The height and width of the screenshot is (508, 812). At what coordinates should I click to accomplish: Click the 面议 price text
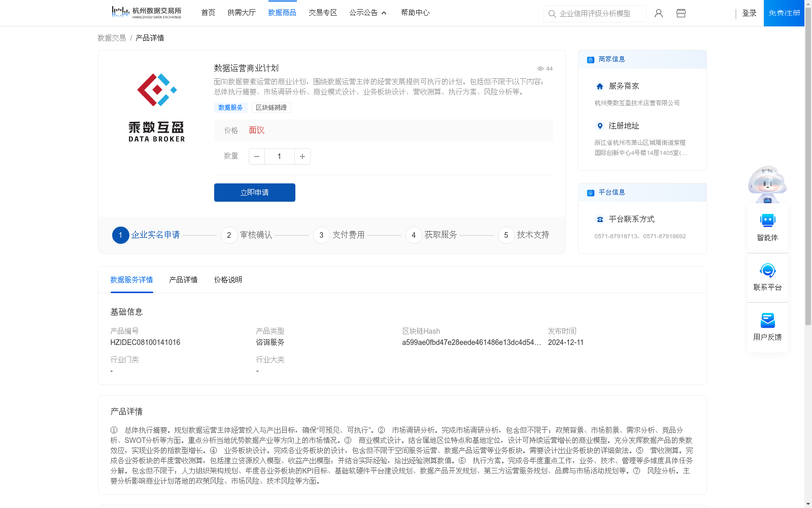click(257, 131)
